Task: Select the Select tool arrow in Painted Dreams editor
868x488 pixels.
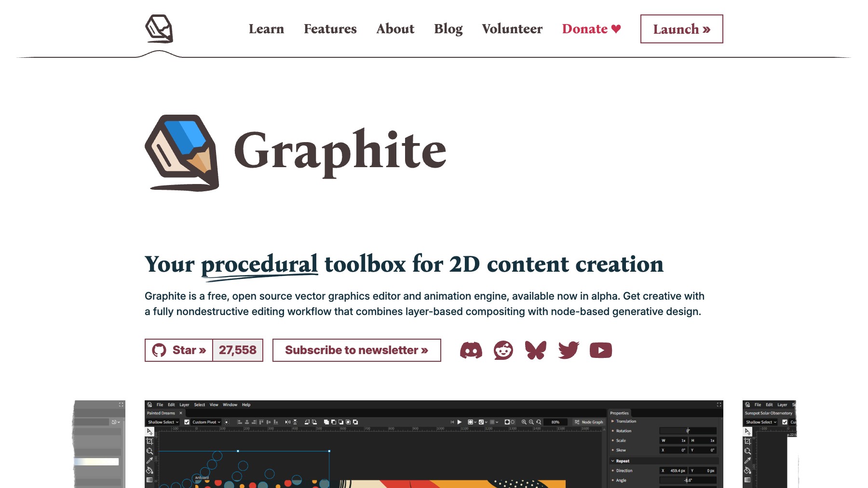Action: coord(149,432)
